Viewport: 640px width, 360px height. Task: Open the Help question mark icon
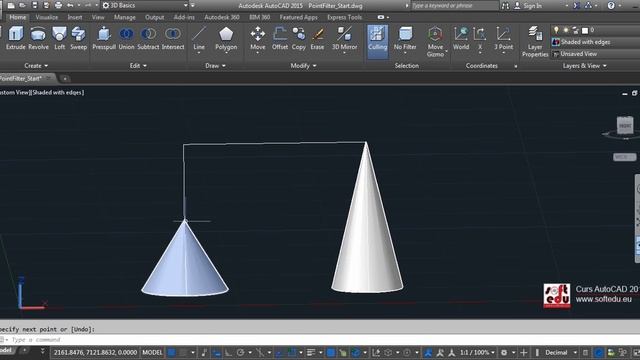point(611,5)
